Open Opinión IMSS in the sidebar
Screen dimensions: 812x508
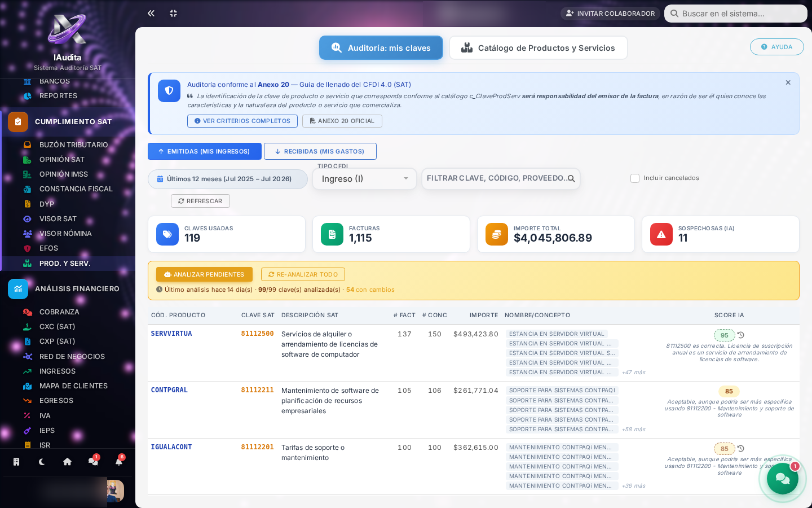point(64,174)
